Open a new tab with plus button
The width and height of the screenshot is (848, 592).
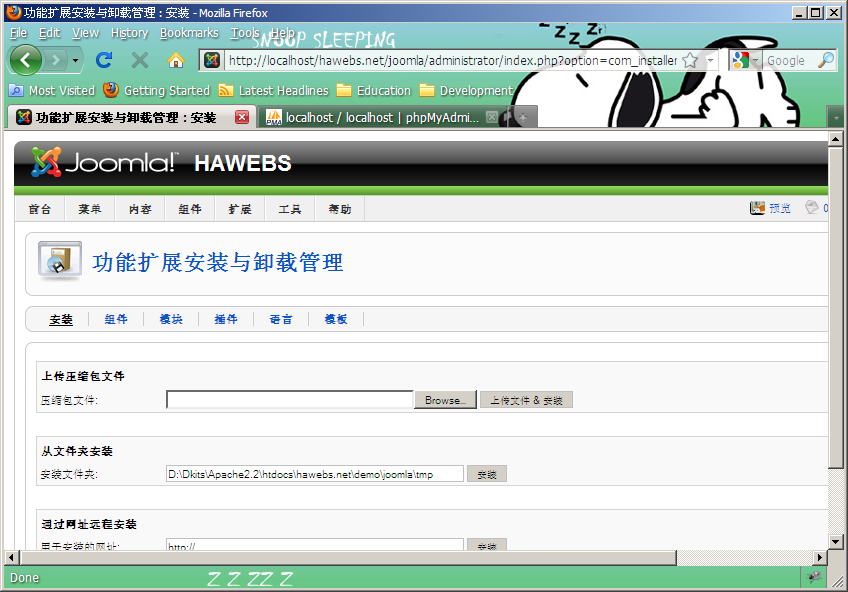(x=523, y=117)
